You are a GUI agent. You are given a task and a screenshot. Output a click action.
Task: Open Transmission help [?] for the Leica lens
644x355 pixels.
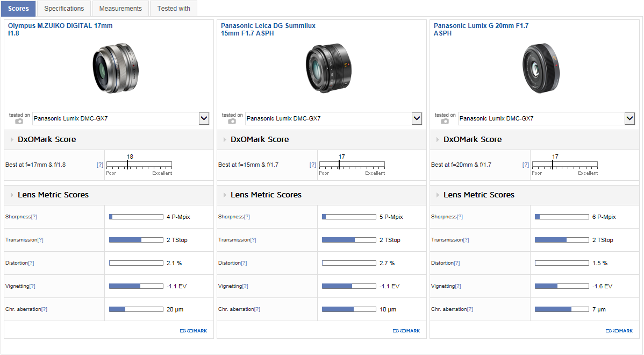(x=253, y=240)
